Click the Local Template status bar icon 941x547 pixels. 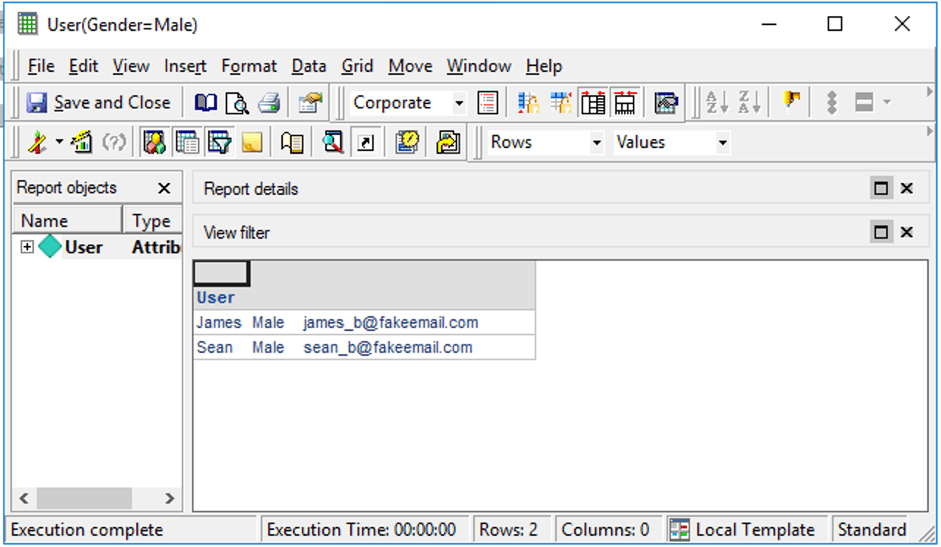[680, 530]
